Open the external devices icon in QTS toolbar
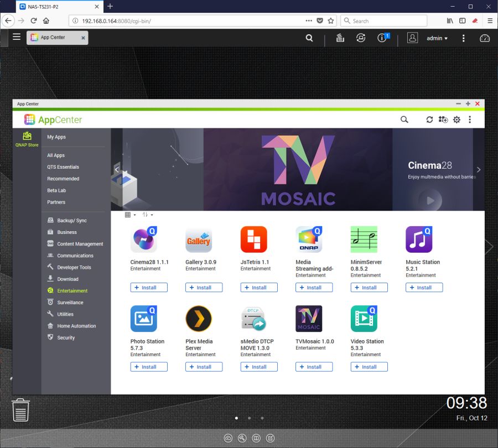Viewport: 498px width, 448px height. (361, 38)
